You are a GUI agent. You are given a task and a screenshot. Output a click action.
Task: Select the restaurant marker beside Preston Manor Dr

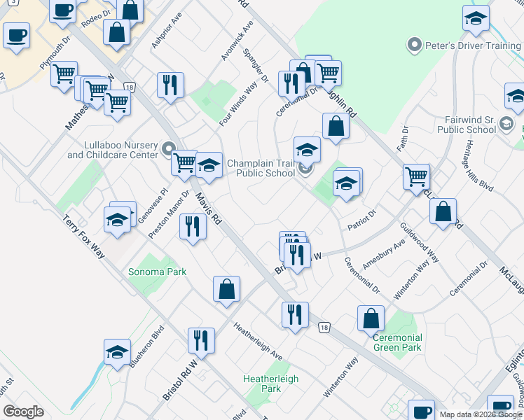tap(193, 227)
